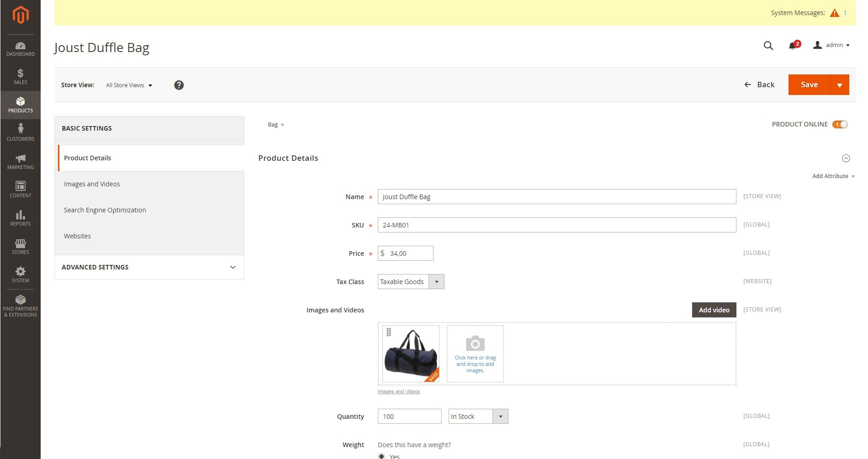868x459 pixels.
Task: Open the Tax Class dropdown
Action: (x=411, y=282)
